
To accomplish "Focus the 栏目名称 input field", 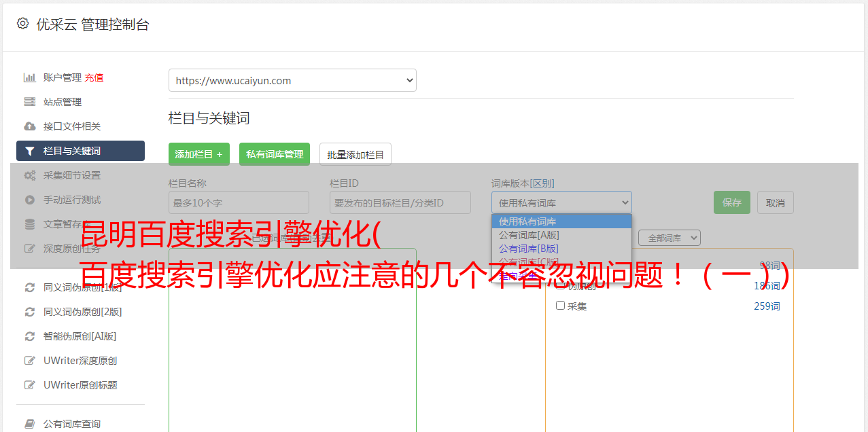I will (x=239, y=202).
